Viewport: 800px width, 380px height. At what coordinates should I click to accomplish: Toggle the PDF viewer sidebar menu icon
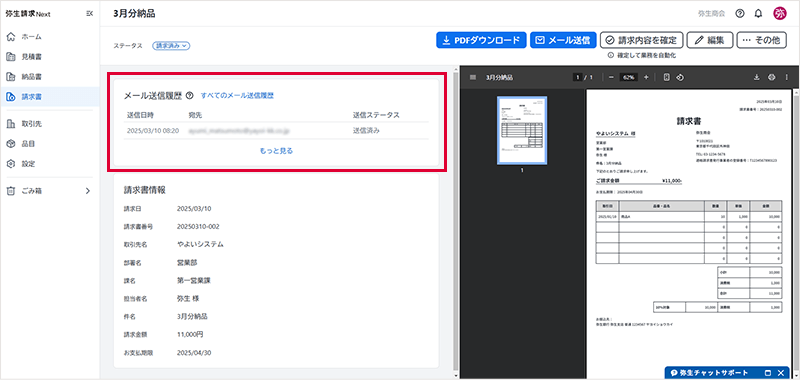(x=473, y=78)
